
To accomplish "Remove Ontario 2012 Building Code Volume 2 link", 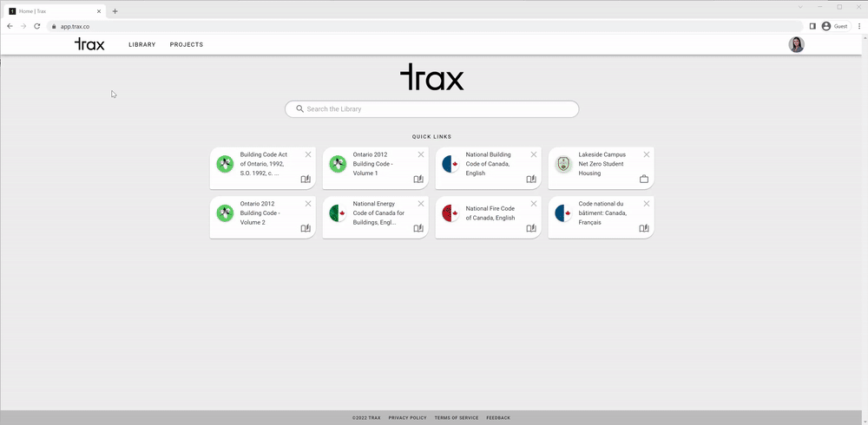I will (x=308, y=204).
